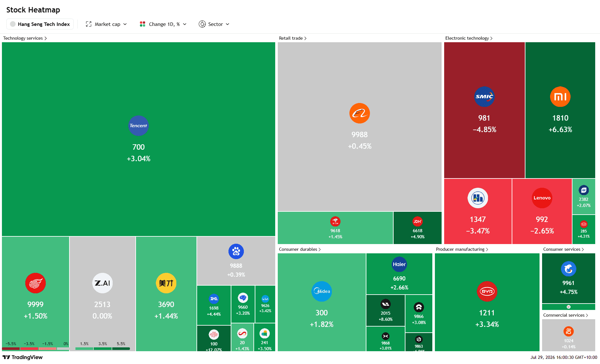Screen dimensions: 600x364
Task: Select the −3.5% legend color swatch
Action: click(29, 349)
